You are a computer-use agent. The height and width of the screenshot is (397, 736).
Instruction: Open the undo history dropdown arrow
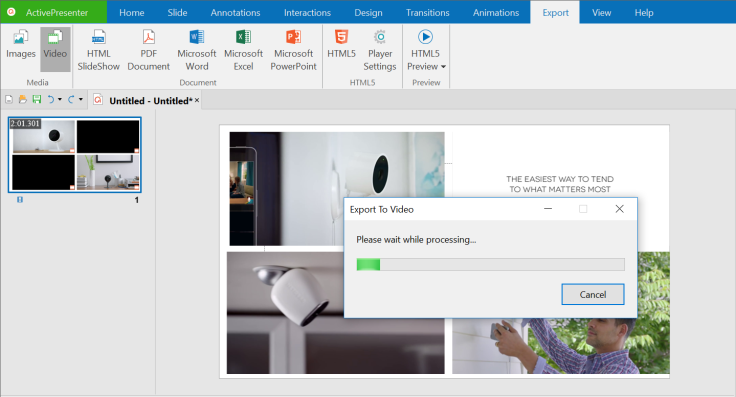[x=60, y=99]
